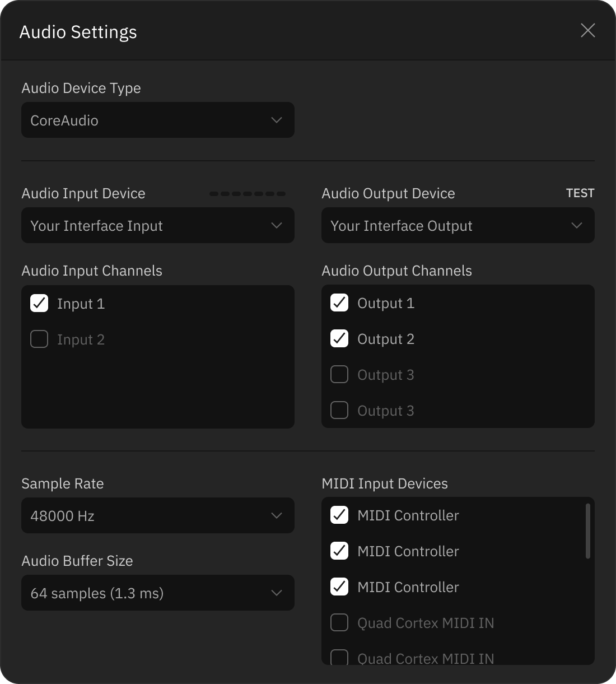Click the TEST button for audio output

point(580,193)
